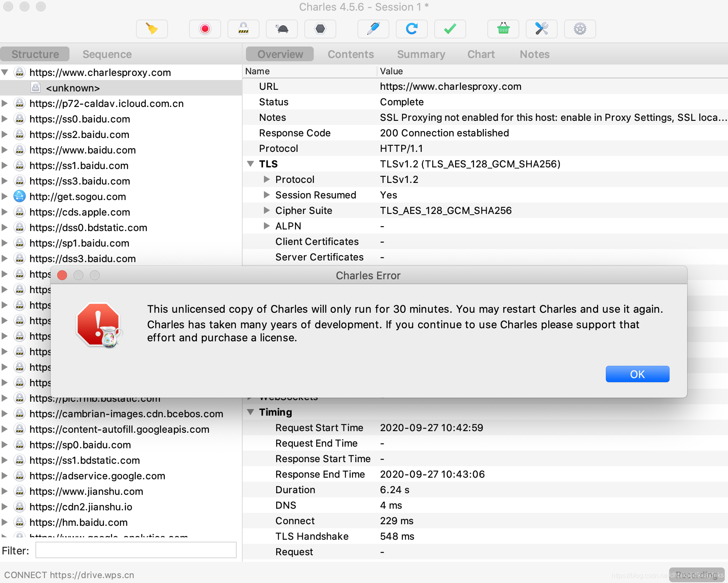Click the Value column header
The image size is (728, 583).
[x=391, y=71]
